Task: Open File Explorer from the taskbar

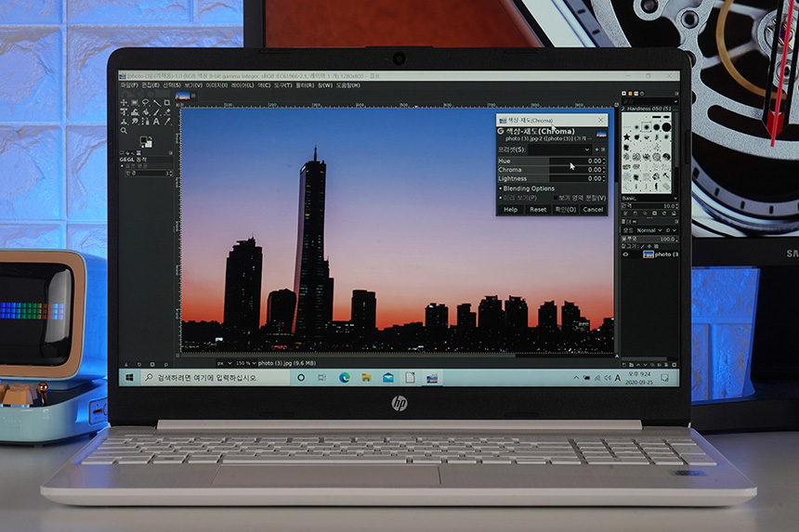Action: (366, 378)
